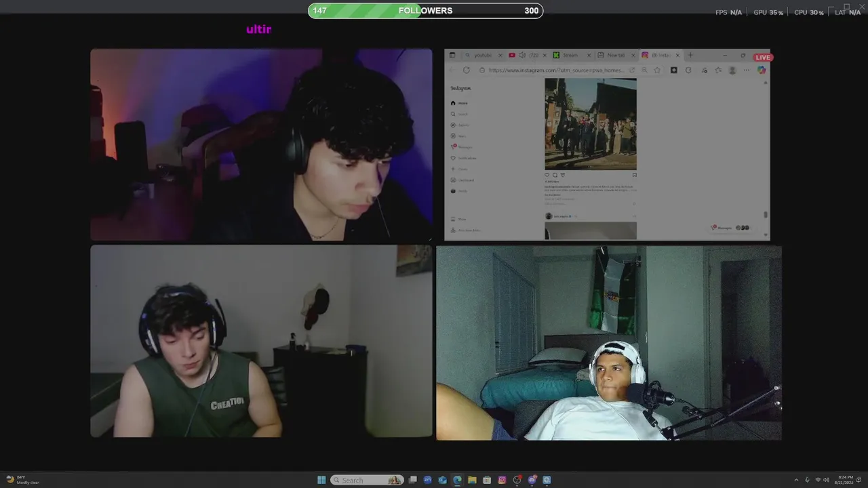Open the Instagram More menu
868x488 pixels.
(458, 219)
